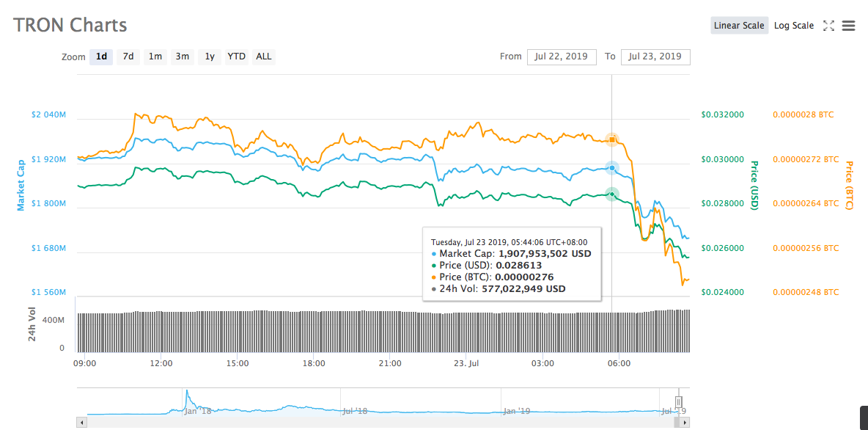Click the green Price (USD) data point marker

pyautogui.click(x=612, y=194)
